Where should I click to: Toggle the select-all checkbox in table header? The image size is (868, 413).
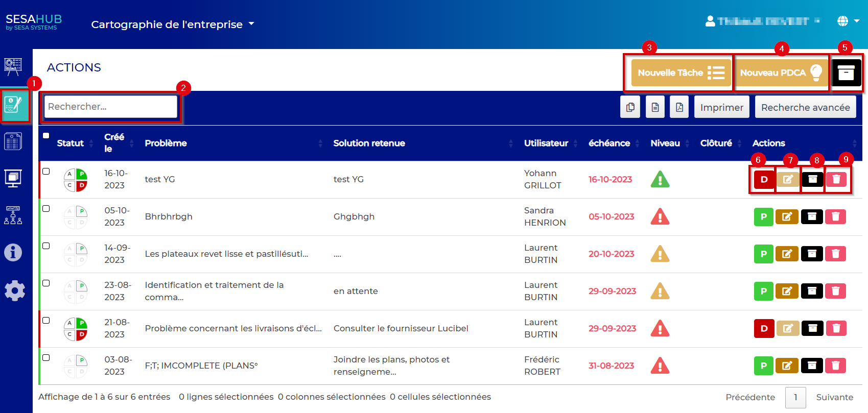[x=46, y=136]
